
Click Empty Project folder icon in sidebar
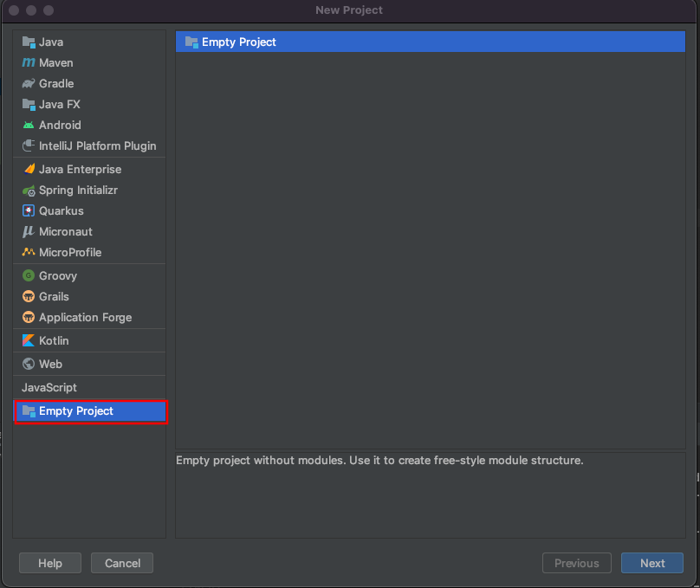[29, 411]
